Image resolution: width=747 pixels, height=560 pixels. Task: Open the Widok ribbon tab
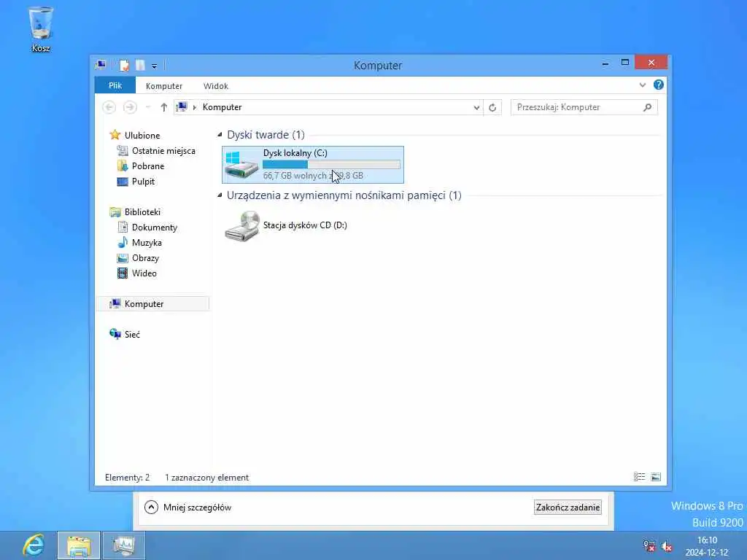click(x=216, y=86)
